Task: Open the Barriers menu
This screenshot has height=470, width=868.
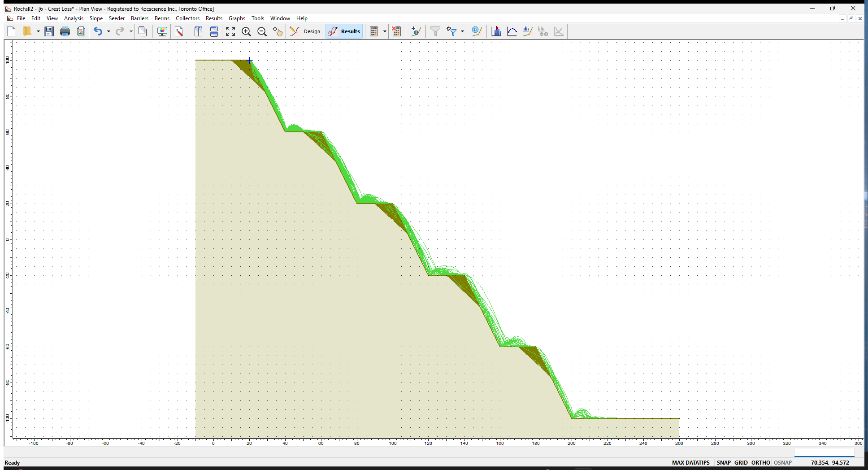Action: (139, 18)
